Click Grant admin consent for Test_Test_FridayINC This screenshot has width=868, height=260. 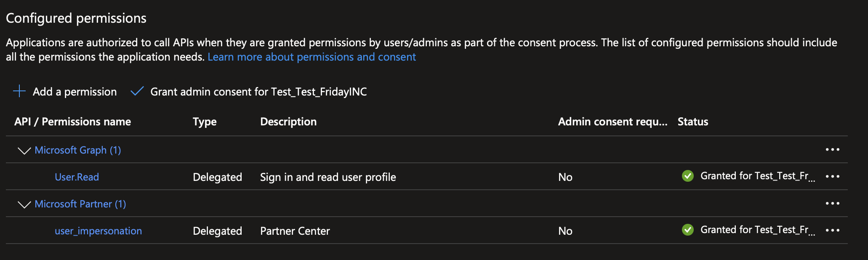[258, 92]
